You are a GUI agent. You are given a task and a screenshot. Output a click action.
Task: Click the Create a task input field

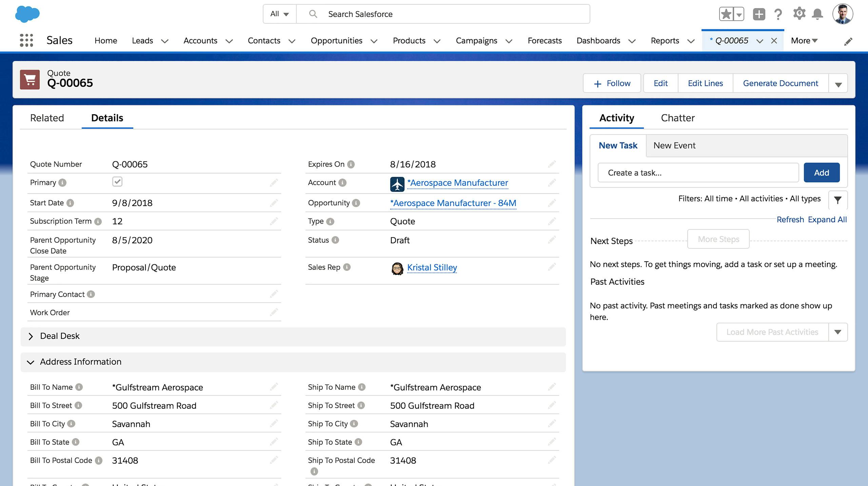(698, 173)
